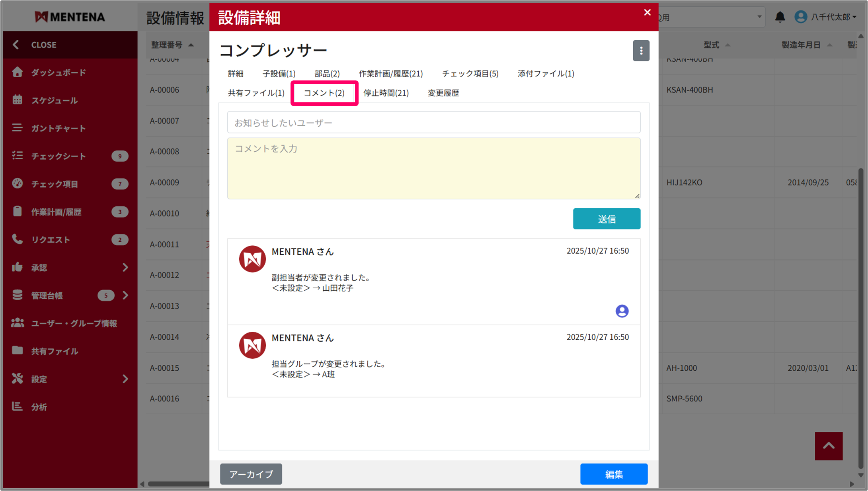Open Schedule from the sidebar calendar icon
Image resolution: width=868 pixels, height=491 pixels.
point(18,100)
